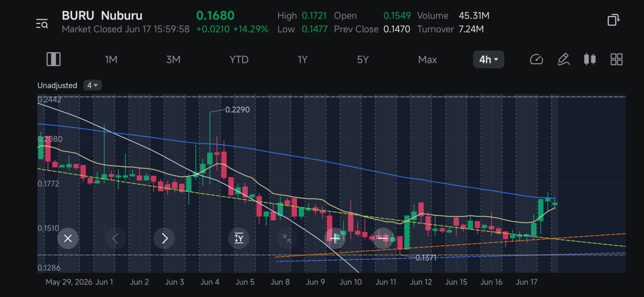Tap the Prev Close value 0.1470
The width and height of the screenshot is (644, 297).
396,29
